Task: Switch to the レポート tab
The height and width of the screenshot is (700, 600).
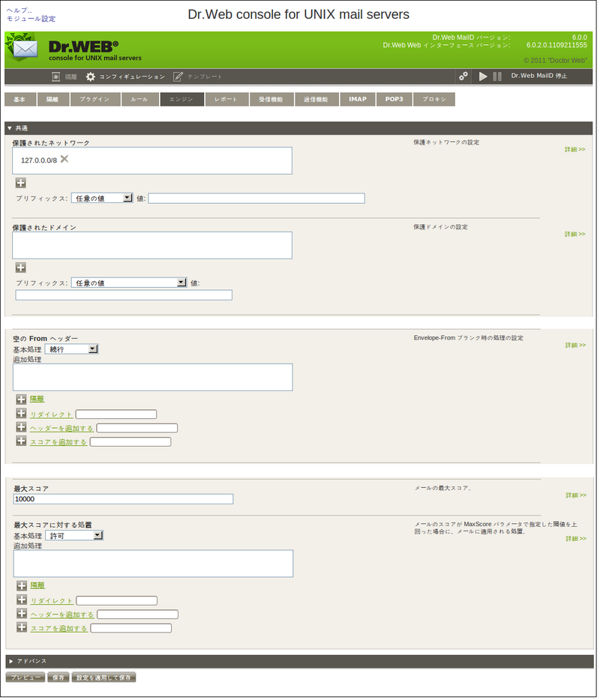Action: [x=226, y=99]
